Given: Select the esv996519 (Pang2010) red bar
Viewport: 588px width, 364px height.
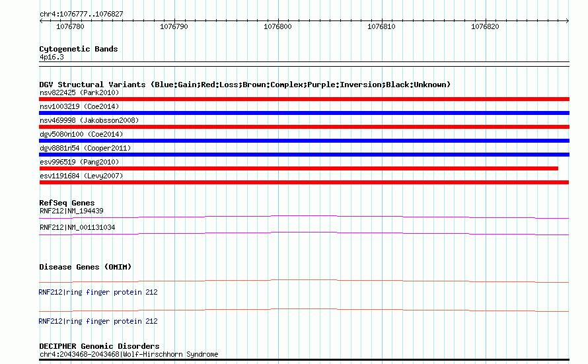Looking at the screenshot, I should [299, 168].
